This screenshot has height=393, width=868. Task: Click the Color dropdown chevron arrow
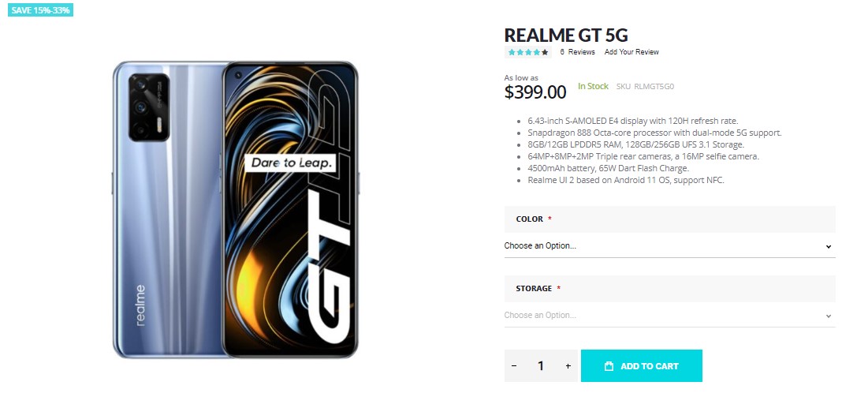coord(828,247)
